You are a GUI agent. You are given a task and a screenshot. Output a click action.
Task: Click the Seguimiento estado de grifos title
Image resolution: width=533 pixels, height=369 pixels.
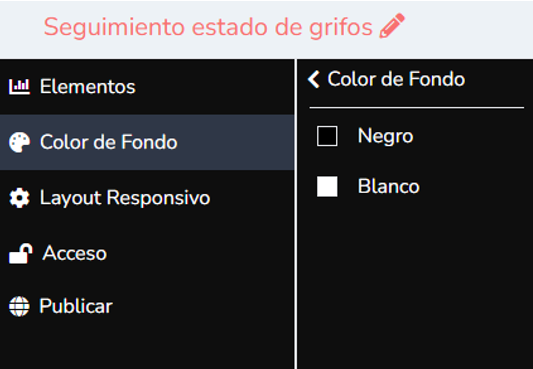coord(208,27)
